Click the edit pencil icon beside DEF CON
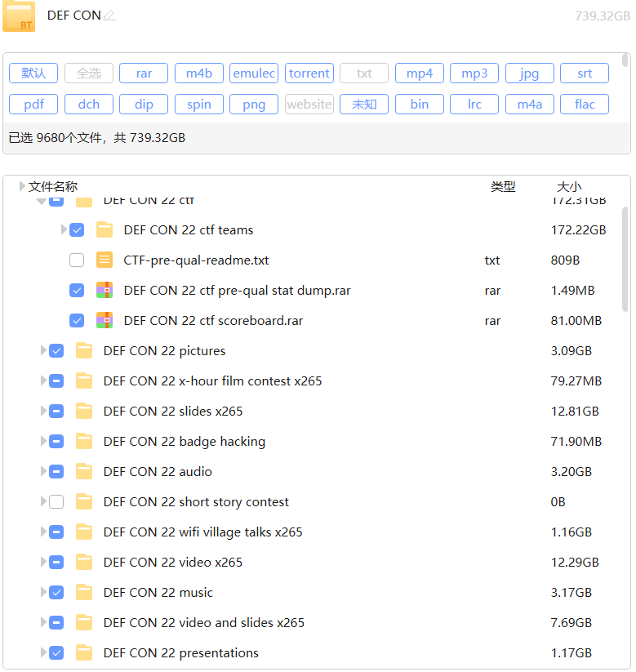 tap(109, 16)
